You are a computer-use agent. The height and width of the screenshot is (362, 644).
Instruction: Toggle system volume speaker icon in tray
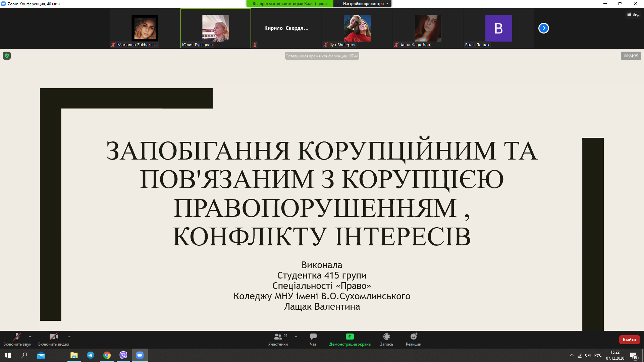point(587,355)
